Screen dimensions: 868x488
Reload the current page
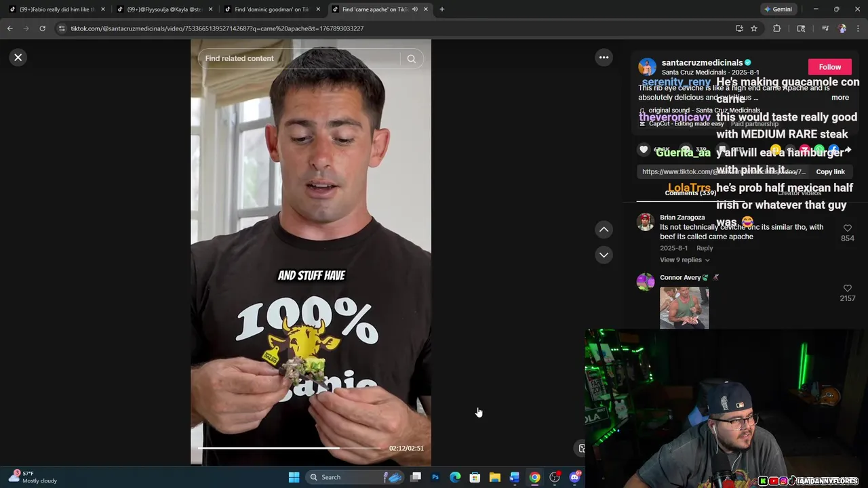click(42, 28)
